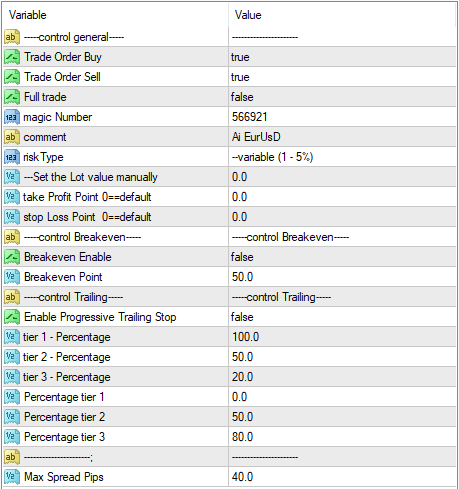Click the string icon beside control Breakeven variable
459x489 pixels.
12,237
